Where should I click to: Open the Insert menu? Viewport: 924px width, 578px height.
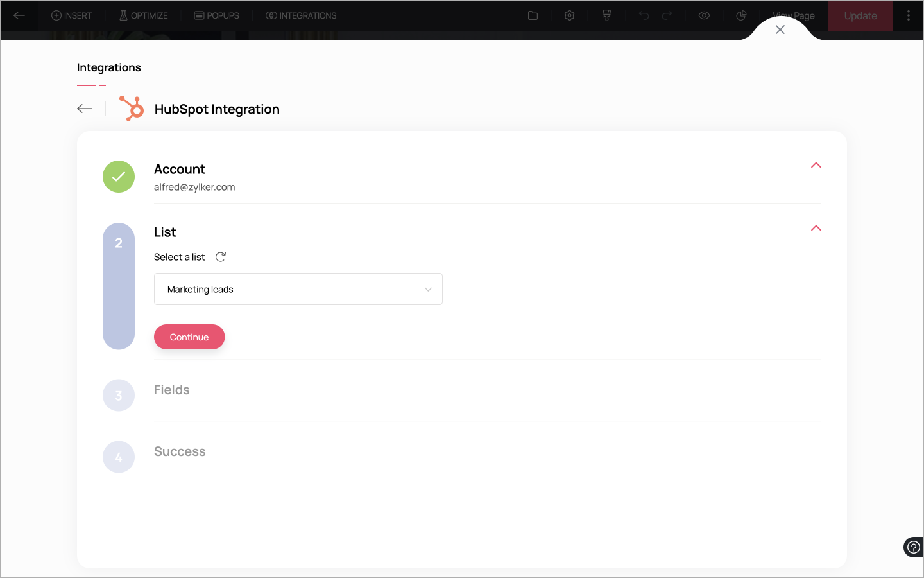coord(72,15)
